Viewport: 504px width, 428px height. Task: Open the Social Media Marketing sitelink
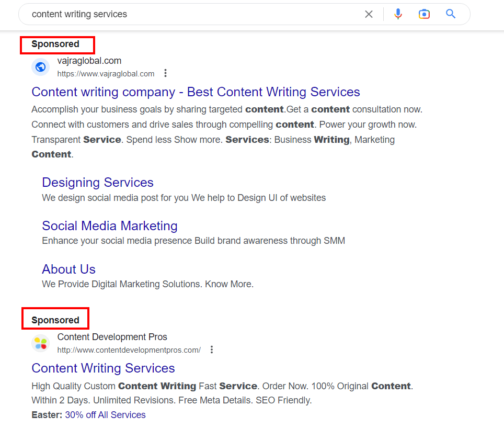click(x=110, y=226)
